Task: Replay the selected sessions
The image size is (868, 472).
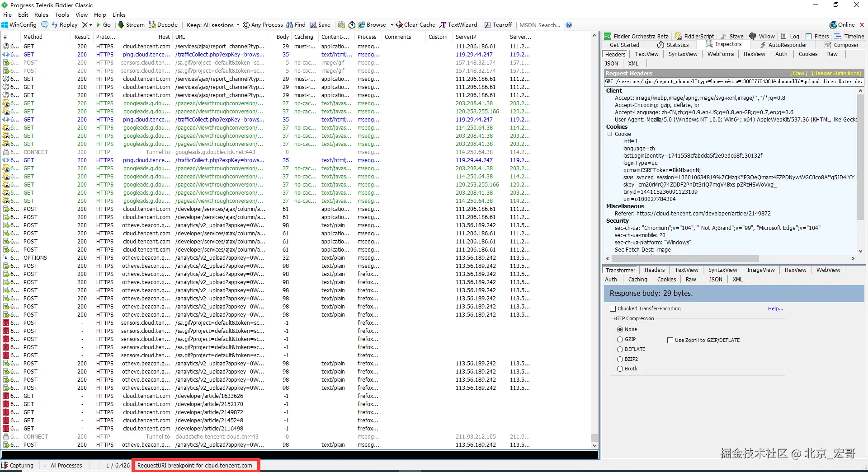Action: click(x=65, y=25)
